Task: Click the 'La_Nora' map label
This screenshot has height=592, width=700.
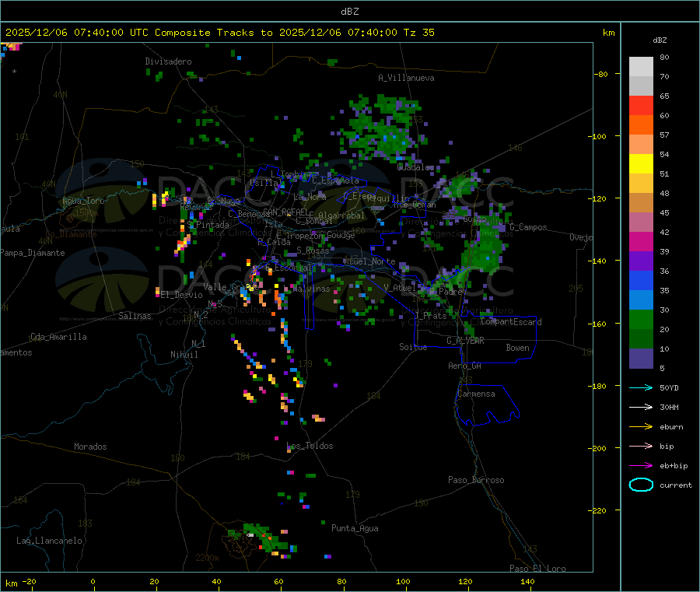Action: [x=310, y=197]
